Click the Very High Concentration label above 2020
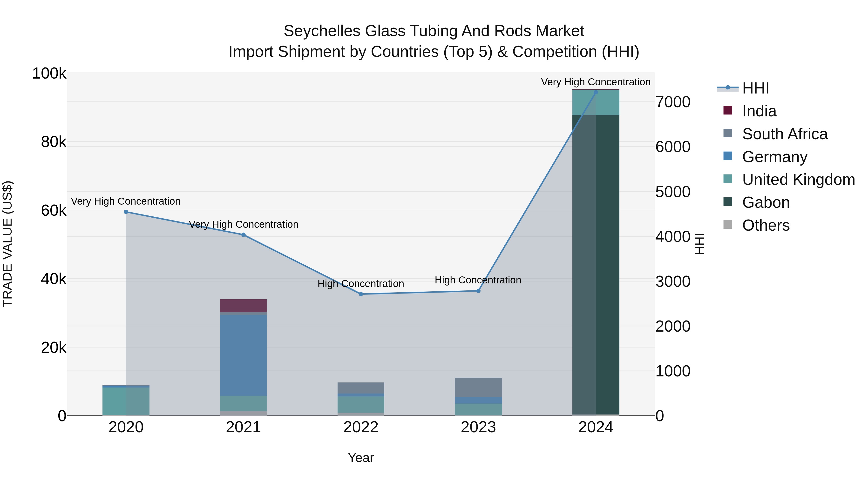Viewport: 868px width, 488px height. click(126, 201)
